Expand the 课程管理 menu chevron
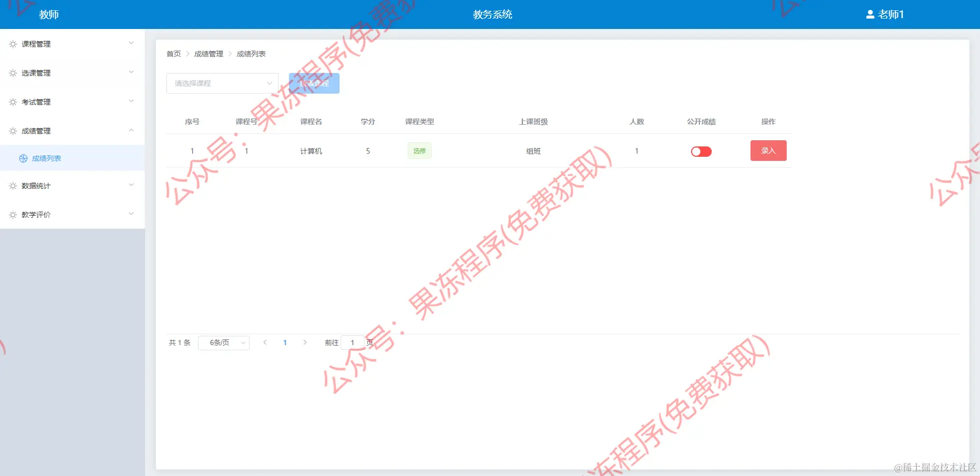This screenshot has width=980, height=476. [131, 43]
